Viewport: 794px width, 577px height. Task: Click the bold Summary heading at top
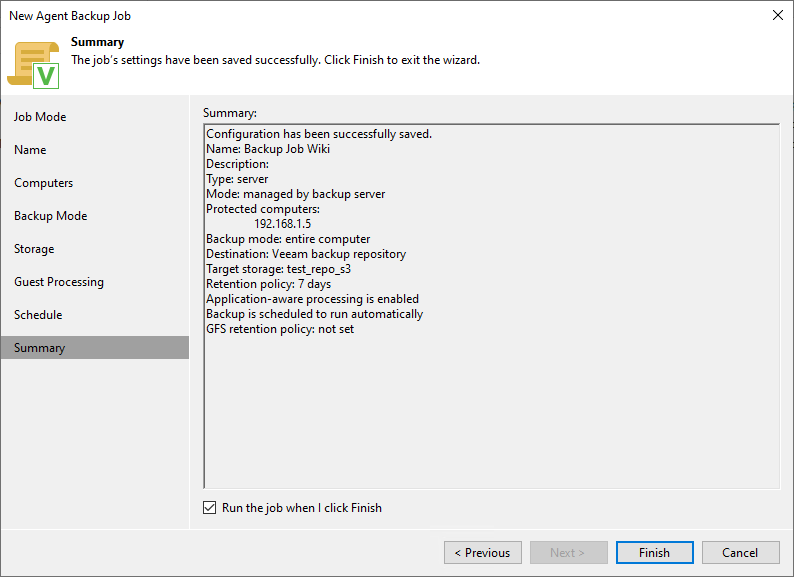pyautogui.click(x=97, y=42)
